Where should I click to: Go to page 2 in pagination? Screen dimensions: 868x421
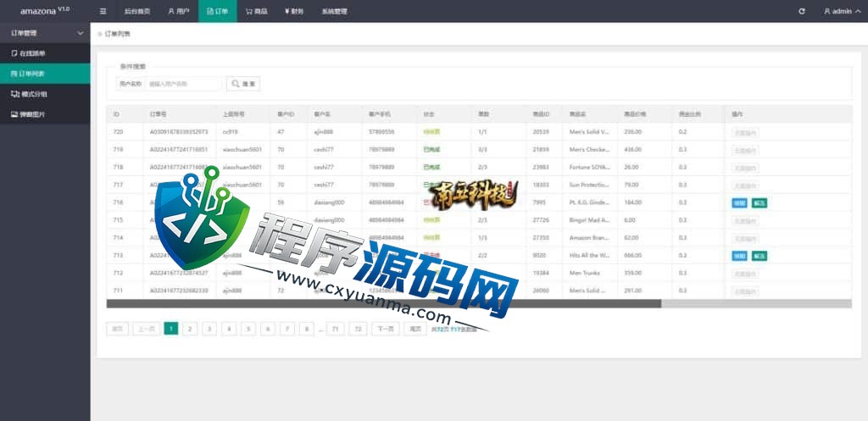(x=190, y=329)
